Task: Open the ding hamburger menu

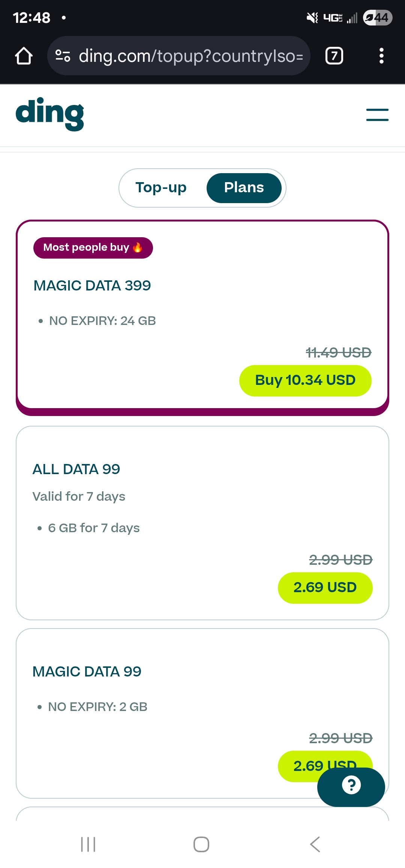Action: coord(377,115)
